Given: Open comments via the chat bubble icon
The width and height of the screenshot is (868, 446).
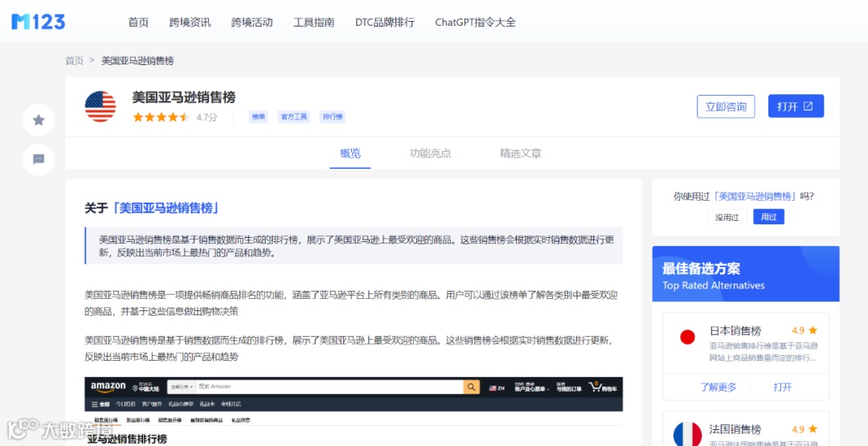Looking at the screenshot, I should click(39, 159).
